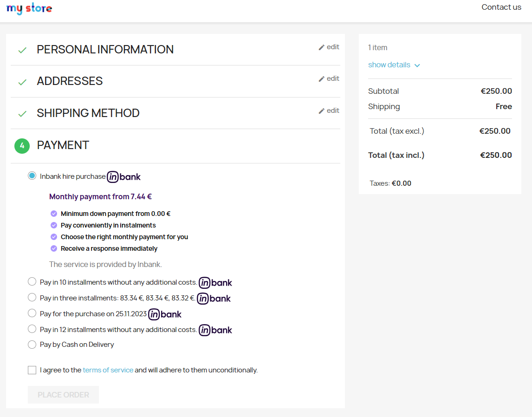Viewport: 532px width, 417px height.
Task: Select Pay in 10 installments radio button
Action: click(x=32, y=281)
